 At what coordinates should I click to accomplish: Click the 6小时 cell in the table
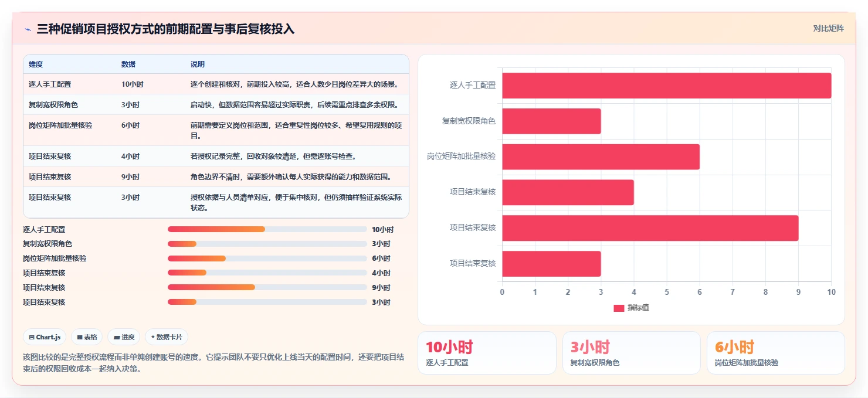[x=130, y=125]
